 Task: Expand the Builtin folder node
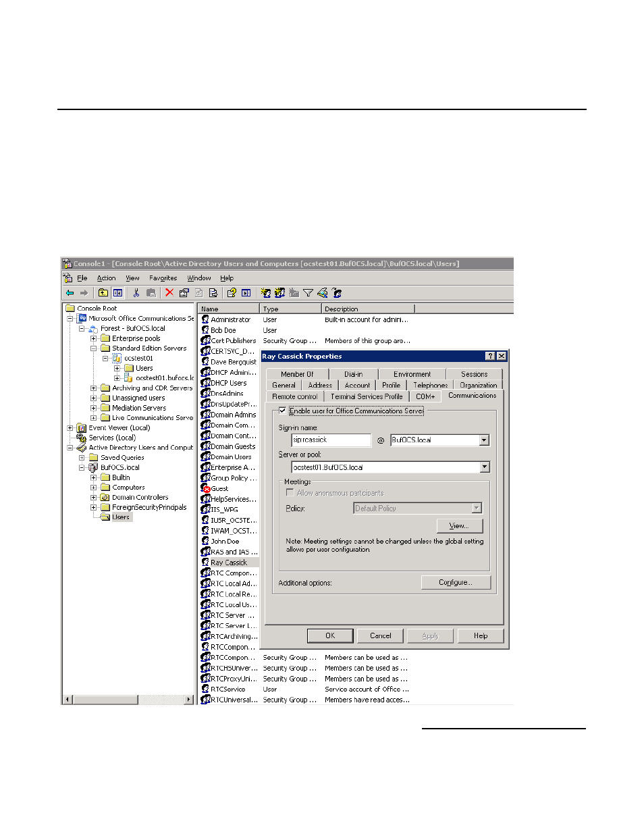point(94,477)
